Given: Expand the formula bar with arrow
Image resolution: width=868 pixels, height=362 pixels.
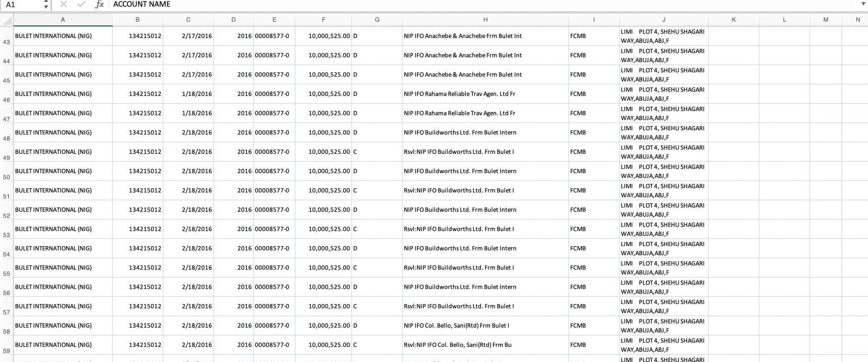Looking at the screenshot, I should coord(863,4).
